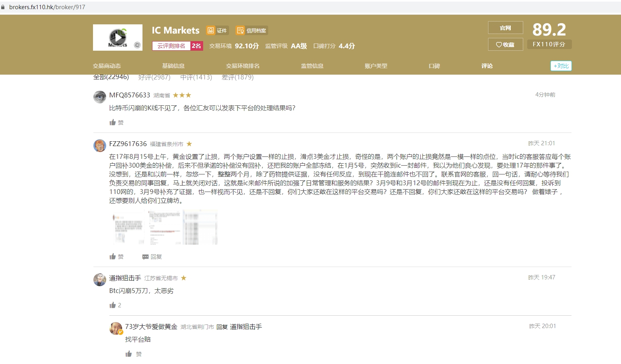Play the IC Markets logo video
621x364 pixels.
(118, 38)
